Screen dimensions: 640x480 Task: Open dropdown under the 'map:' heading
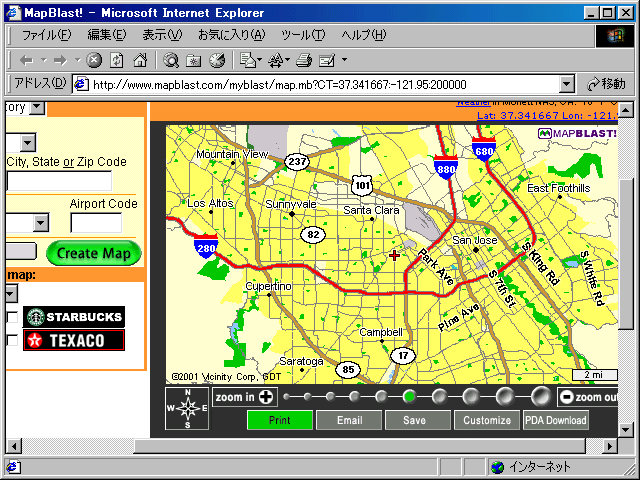11,293
